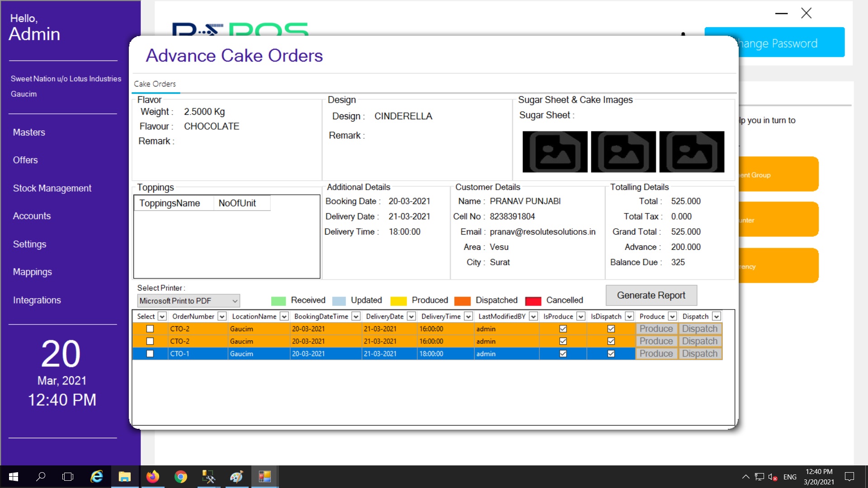This screenshot has height=488, width=868.
Task: Click the Generate Report button
Action: pos(651,296)
